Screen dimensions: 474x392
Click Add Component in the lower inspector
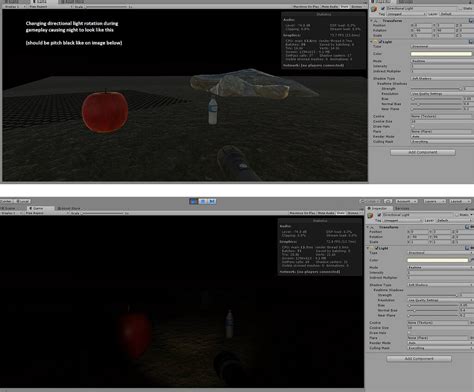pyautogui.click(x=419, y=359)
